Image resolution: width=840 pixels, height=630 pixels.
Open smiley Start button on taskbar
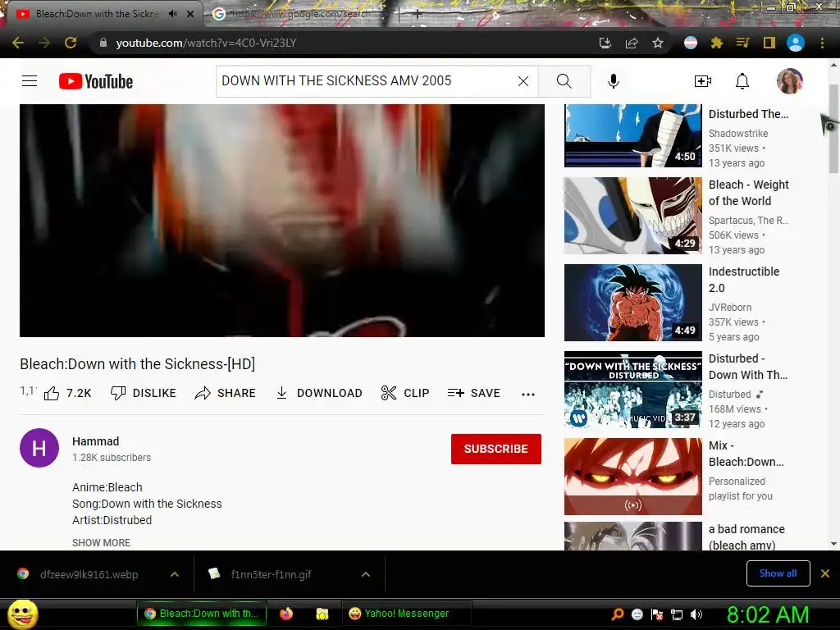pos(22,614)
